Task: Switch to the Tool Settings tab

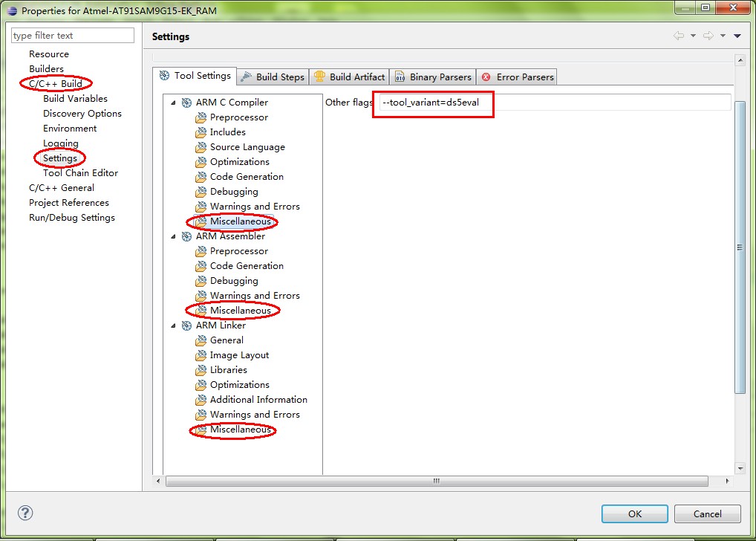Action: (x=195, y=76)
